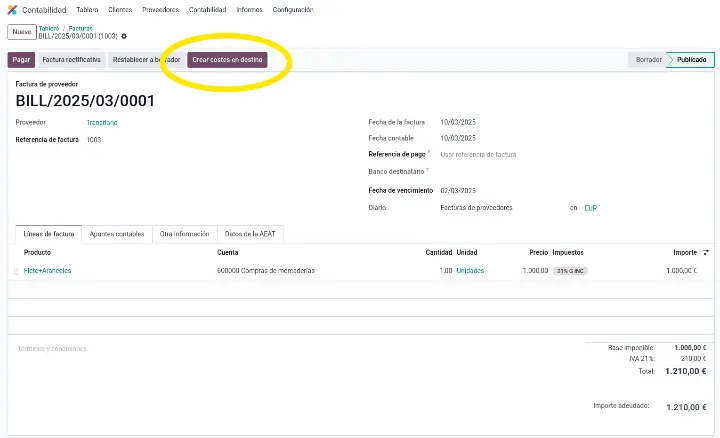Click the Contabilidad app logo icon
Screen dimensions: 720x438
[12, 10]
